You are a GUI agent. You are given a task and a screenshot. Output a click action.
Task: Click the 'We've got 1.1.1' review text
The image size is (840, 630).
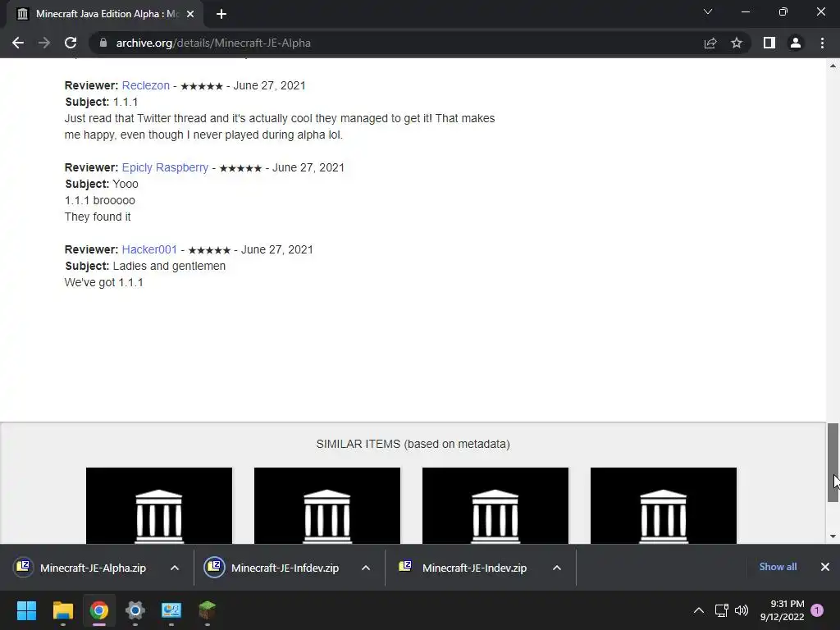pyautogui.click(x=104, y=282)
